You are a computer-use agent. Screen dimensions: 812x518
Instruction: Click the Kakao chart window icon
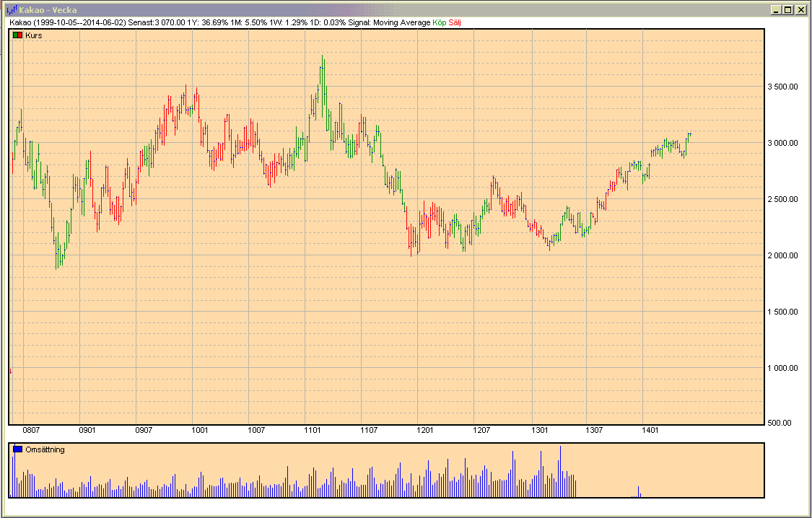(x=12, y=10)
